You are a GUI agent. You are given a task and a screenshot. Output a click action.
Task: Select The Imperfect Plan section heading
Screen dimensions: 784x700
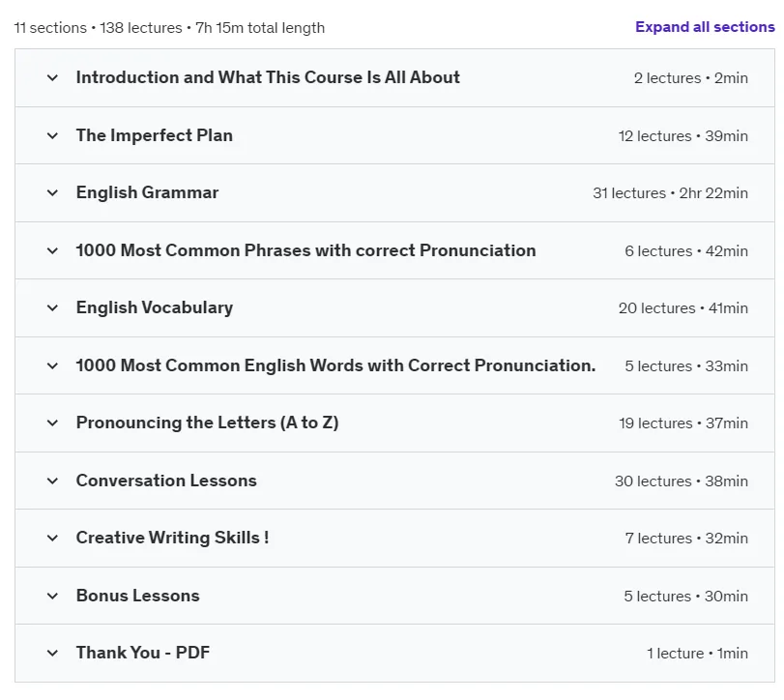[x=154, y=135]
